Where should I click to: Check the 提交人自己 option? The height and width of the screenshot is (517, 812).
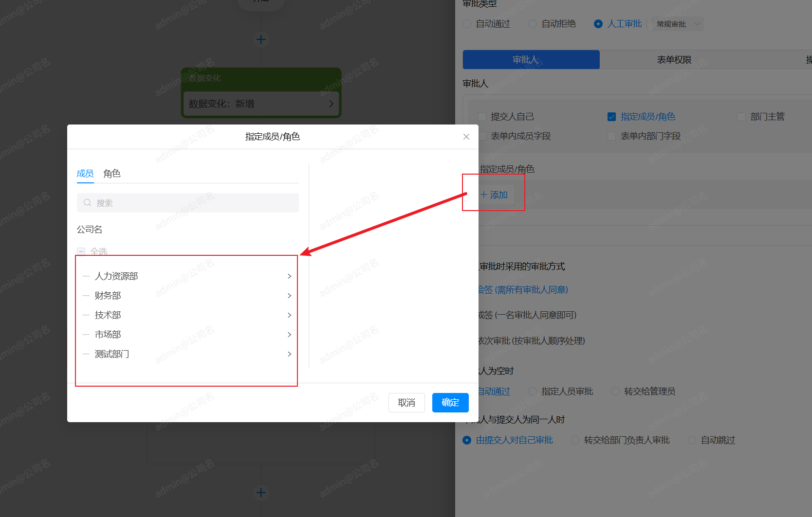(482, 117)
